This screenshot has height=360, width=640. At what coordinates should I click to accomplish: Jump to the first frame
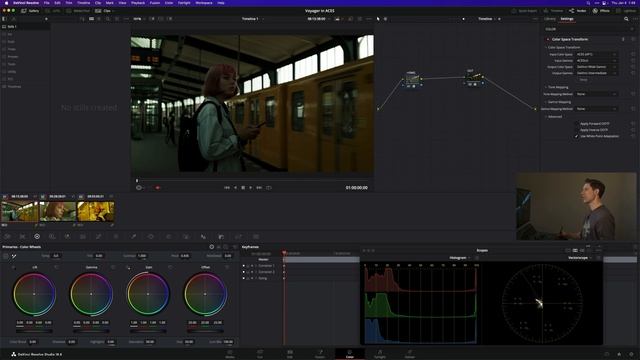(227, 188)
